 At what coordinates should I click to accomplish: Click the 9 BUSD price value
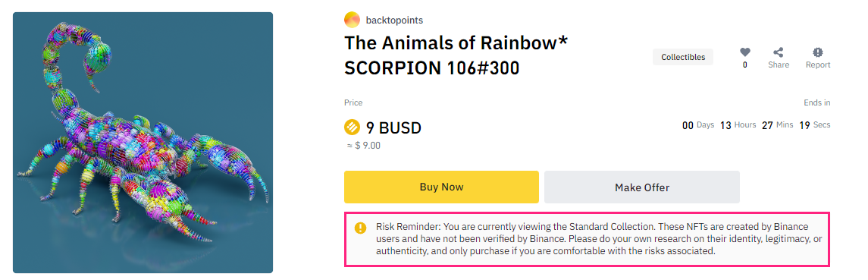click(x=393, y=128)
